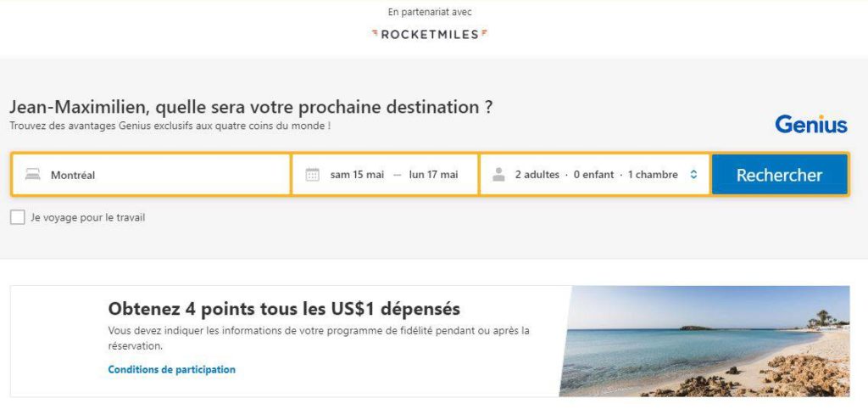Click the Genius logo

(810, 125)
